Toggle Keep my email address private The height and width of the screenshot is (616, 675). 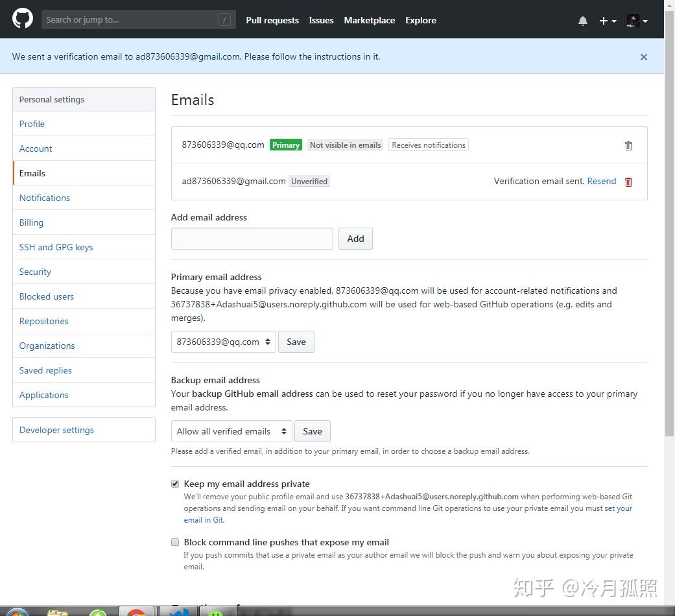point(175,484)
